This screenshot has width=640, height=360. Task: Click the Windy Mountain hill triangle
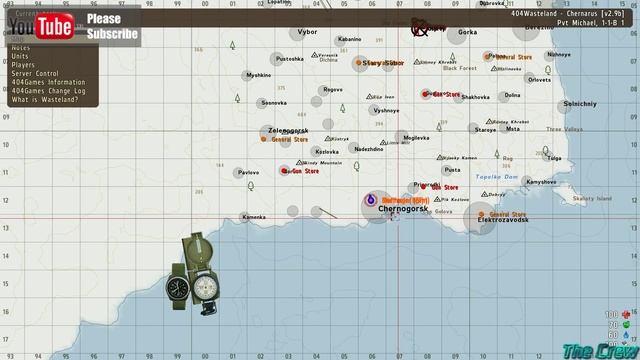pos(299,162)
